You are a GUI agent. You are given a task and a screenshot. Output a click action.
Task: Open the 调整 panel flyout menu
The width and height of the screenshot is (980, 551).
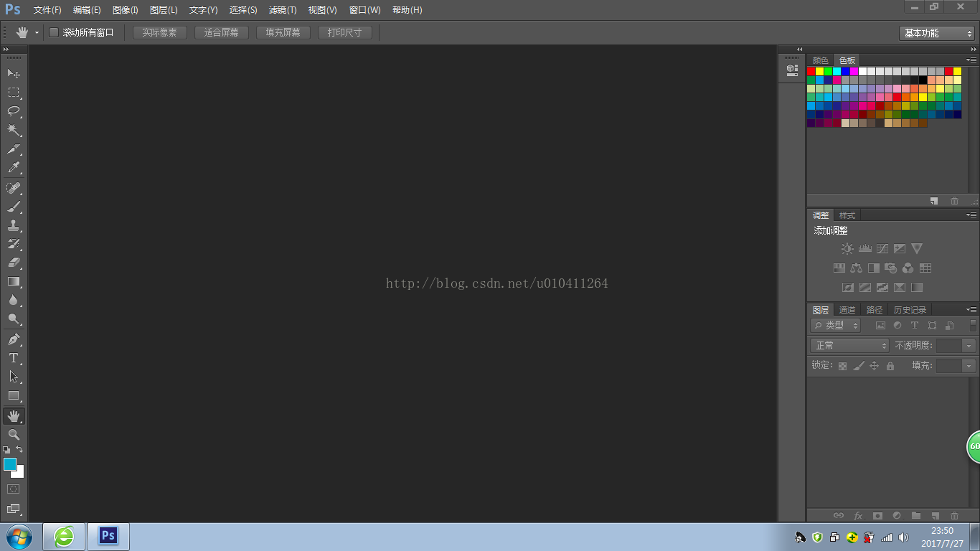click(971, 215)
